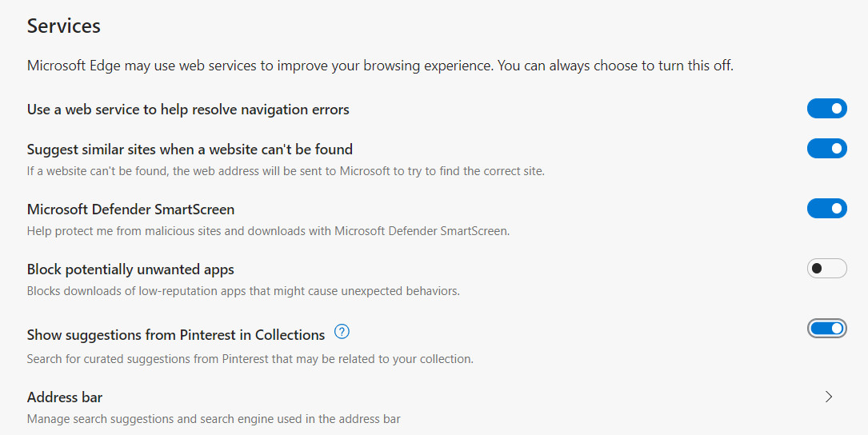Click 'If a website can't be found' description
This screenshot has width=868, height=435.
[286, 171]
